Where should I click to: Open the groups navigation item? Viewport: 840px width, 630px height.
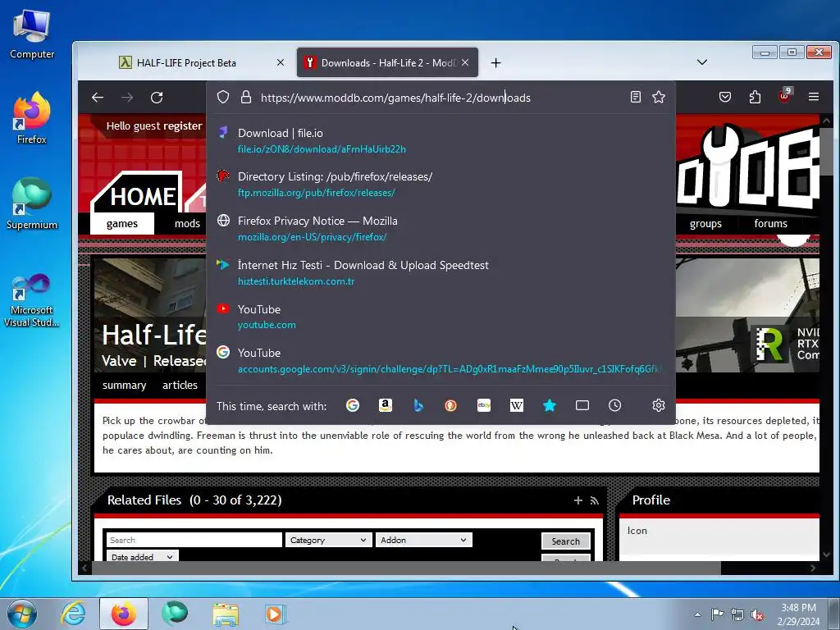(705, 223)
